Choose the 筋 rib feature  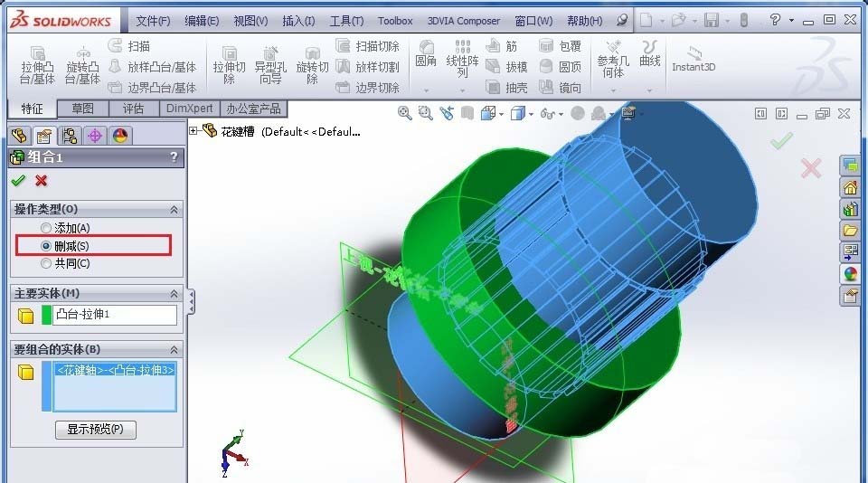click(502, 46)
